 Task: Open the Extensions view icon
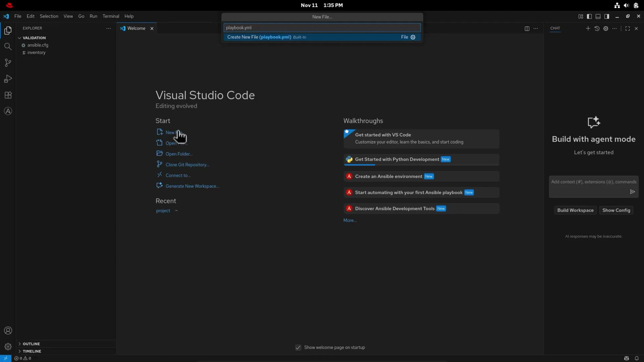(8, 95)
